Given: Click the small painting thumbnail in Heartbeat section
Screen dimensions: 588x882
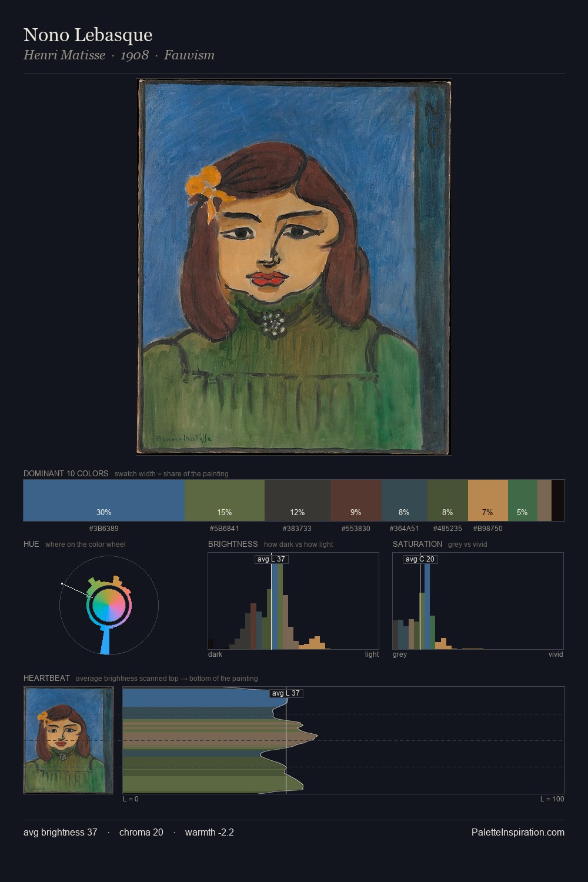Looking at the screenshot, I should (68, 740).
